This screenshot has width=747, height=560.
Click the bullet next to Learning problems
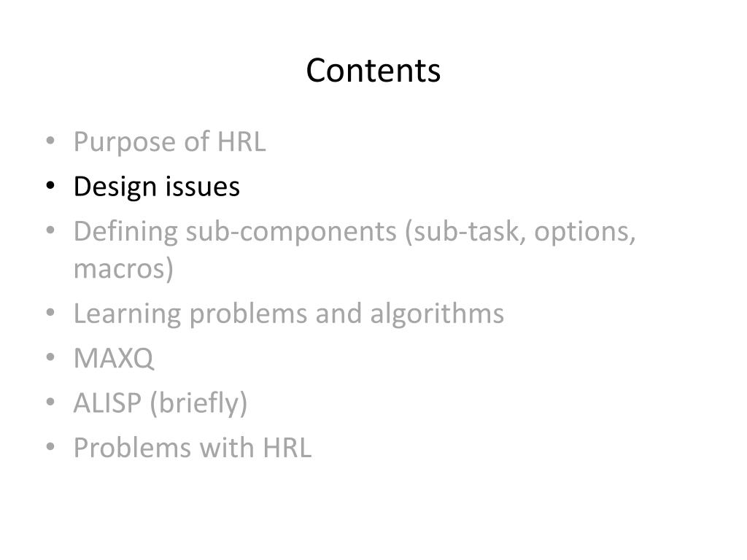50,314
